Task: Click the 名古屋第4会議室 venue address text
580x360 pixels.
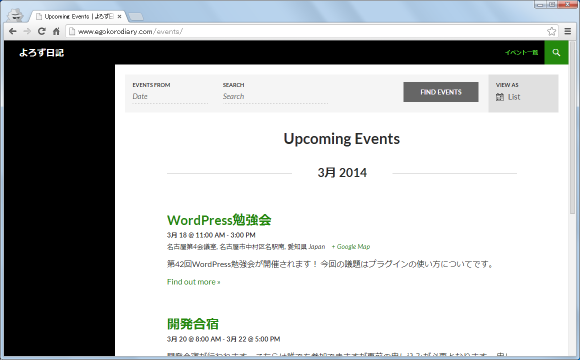Action: point(246,247)
